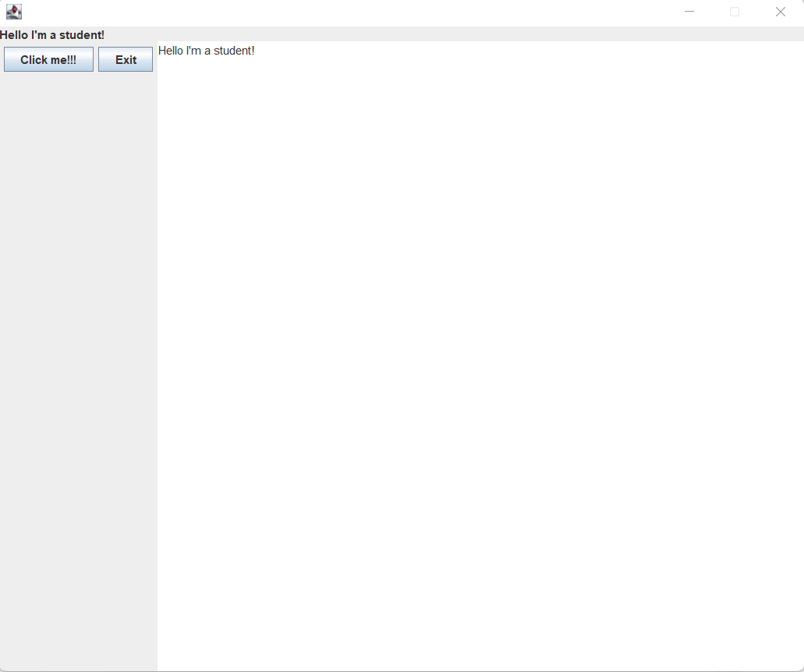The height and width of the screenshot is (672, 804).
Task: Select the bold "Hello I'm a student!" label
Action: (x=52, y=35)
